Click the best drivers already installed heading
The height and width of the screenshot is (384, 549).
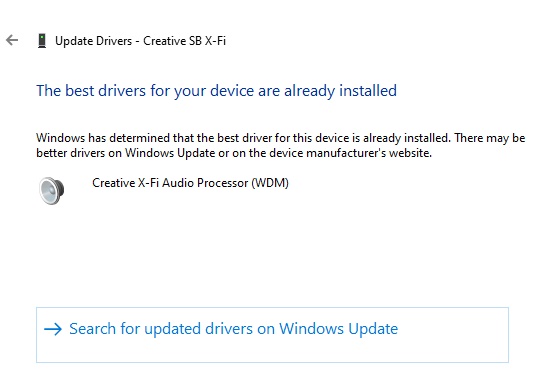216,91
